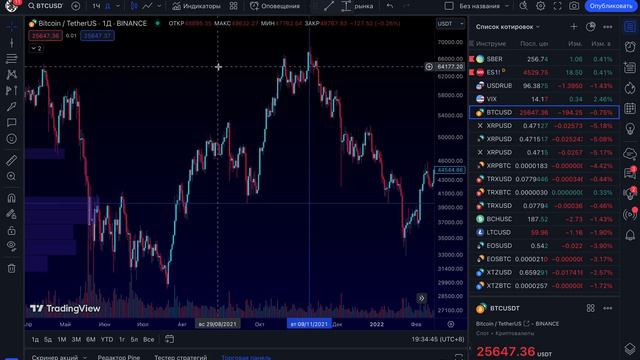Open quick search icon in top toolbar
The width and height of the screenshot is (640, 360).
point(523,6)
